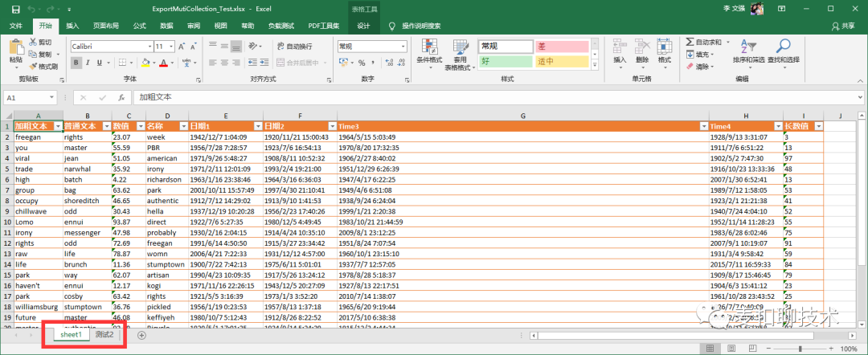The width and height of the screenshot is (868, 355).
Task: Open filter dropdown for 加粗文本 column
Action: [59, 126]
